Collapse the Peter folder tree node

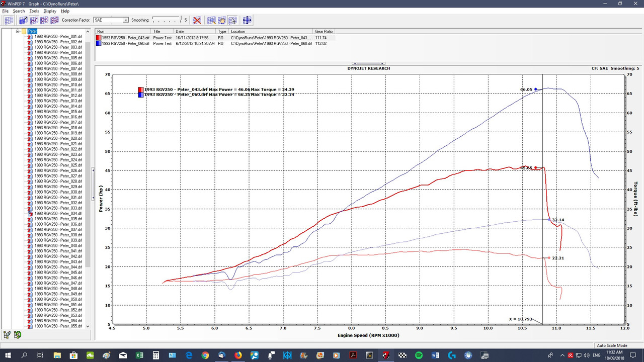[x=18, y=31]
